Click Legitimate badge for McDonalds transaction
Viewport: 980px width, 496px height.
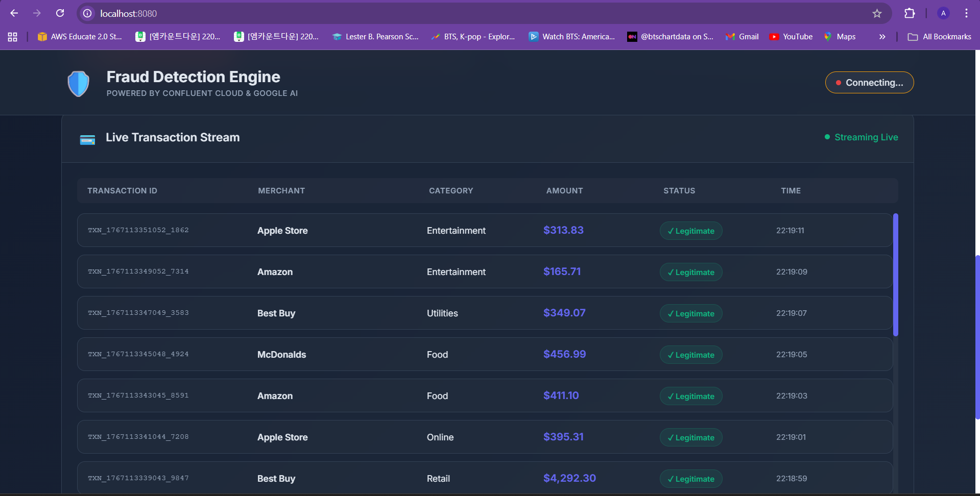pyautogui.click(x=691, y=355)
